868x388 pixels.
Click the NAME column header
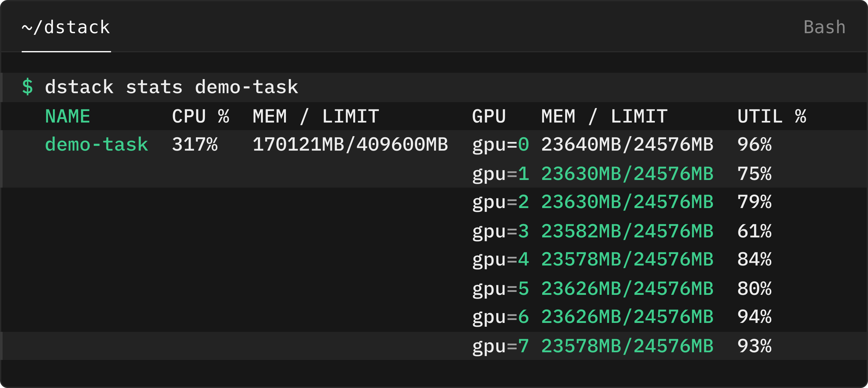coord(68,116)
